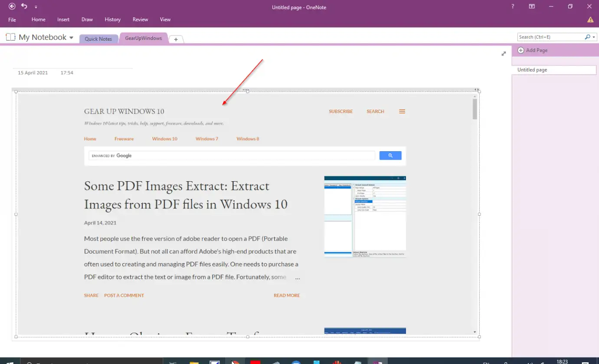This screenshot has height=364, width=599.
Task: Switch to the Home ribbon tab
Action: [39, 19]
